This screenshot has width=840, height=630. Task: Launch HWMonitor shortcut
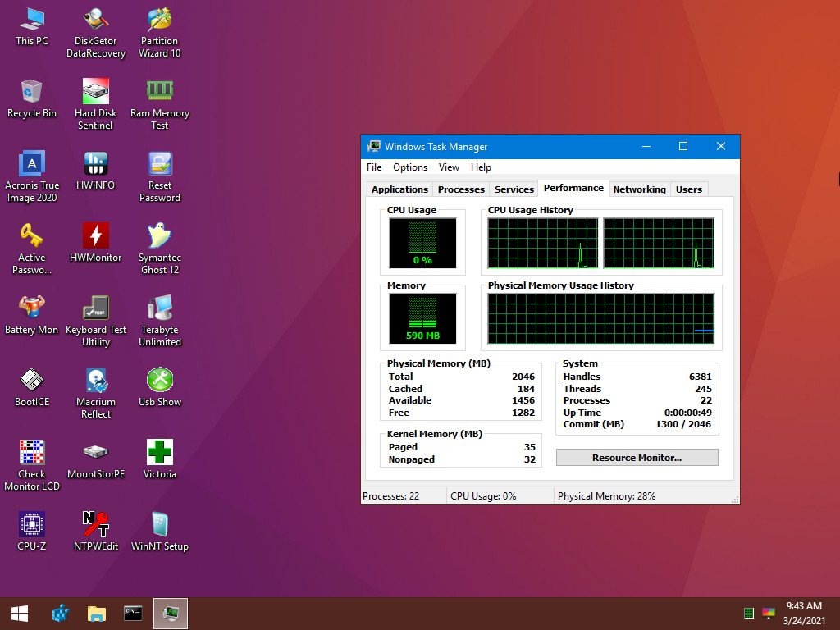click(95, 243)
